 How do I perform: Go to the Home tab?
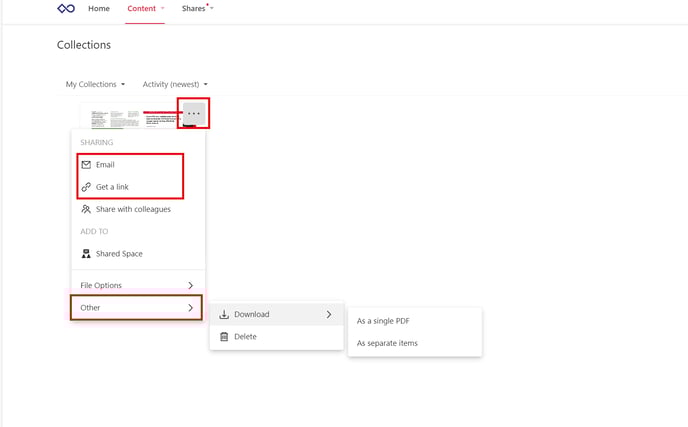99,9
